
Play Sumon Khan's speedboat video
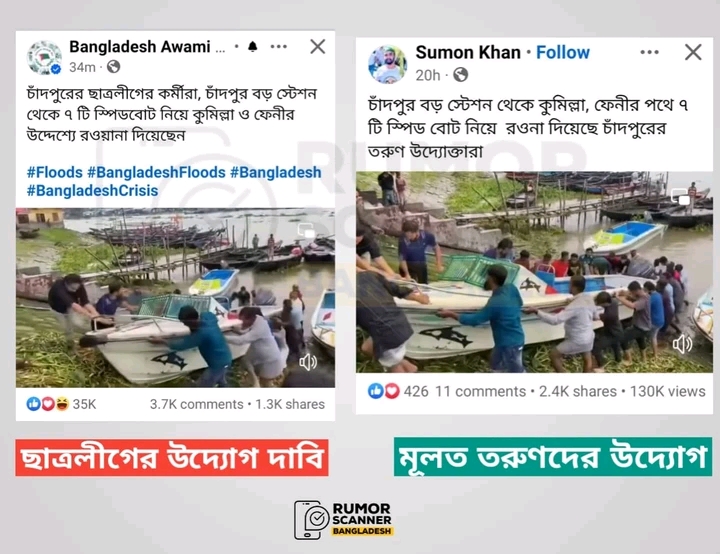534,272
